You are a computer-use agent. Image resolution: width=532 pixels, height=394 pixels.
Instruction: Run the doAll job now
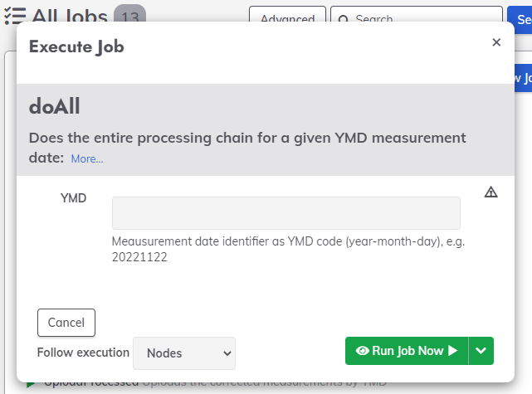407,351
